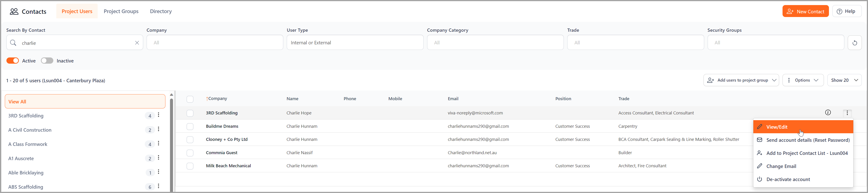Tick checkbox for Clooney + Co Pty Ltd

pyautogui.click(x=190, y=139)
